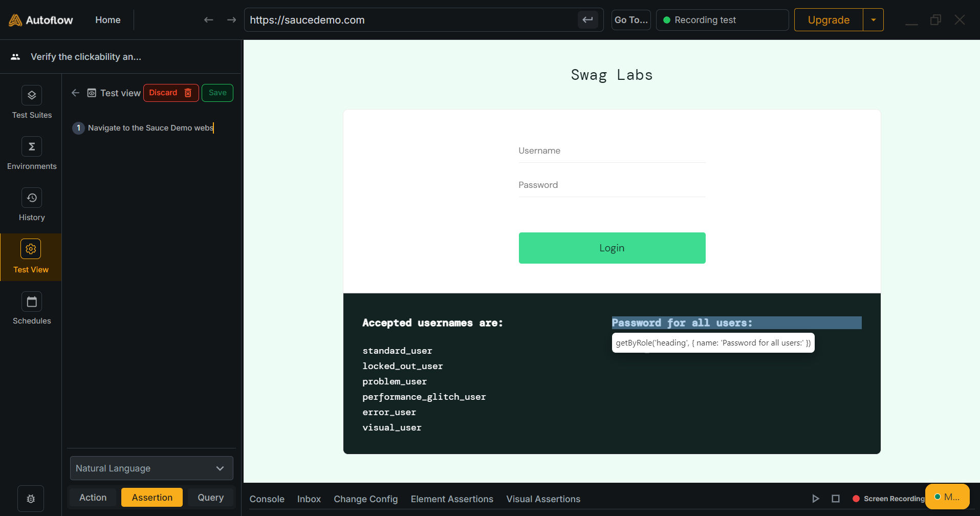
Task: Open the Go To... selector
Action: pos(631,20)
